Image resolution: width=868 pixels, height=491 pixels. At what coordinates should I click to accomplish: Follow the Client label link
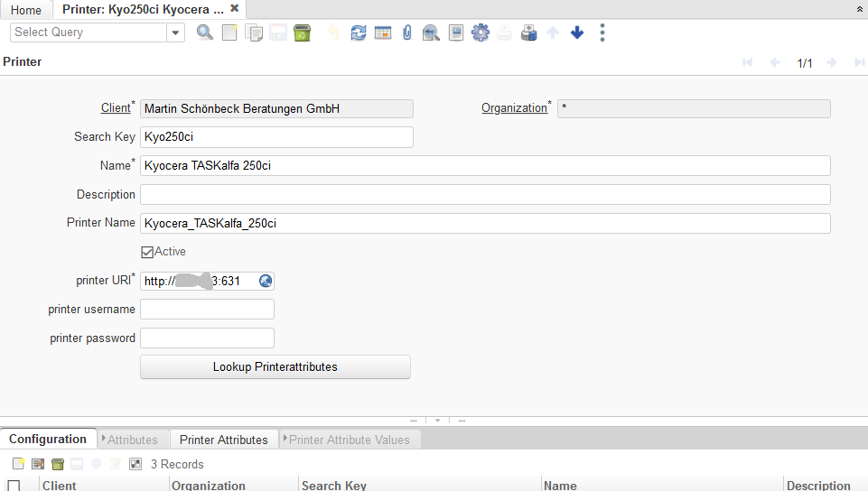tap(116, 108)
